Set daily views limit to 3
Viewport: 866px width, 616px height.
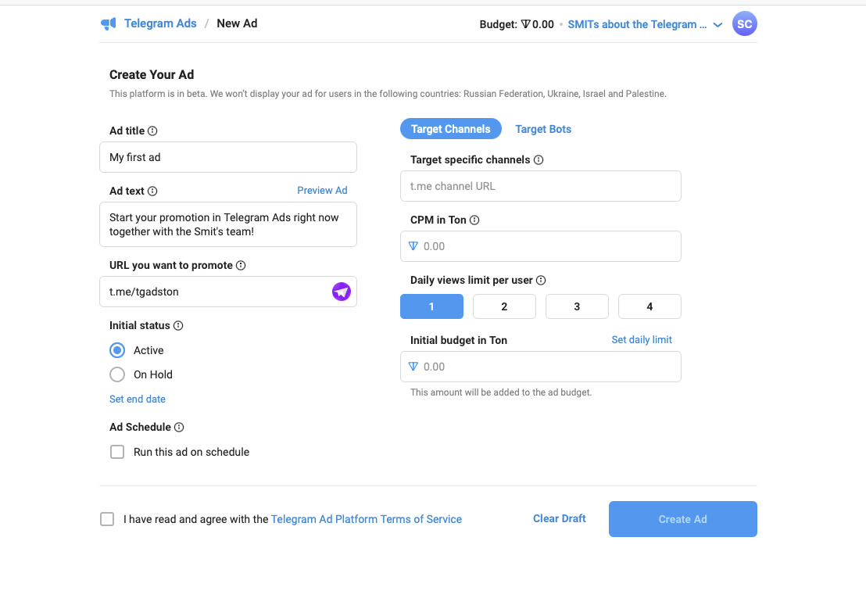577,306
